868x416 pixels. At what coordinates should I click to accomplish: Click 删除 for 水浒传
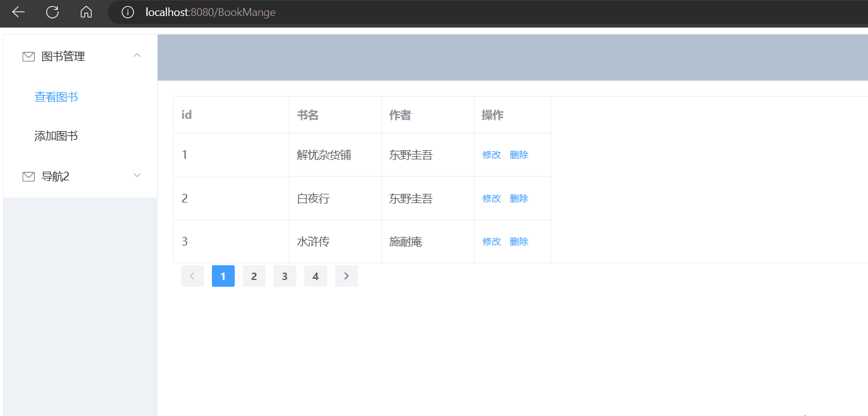(519, 241)
